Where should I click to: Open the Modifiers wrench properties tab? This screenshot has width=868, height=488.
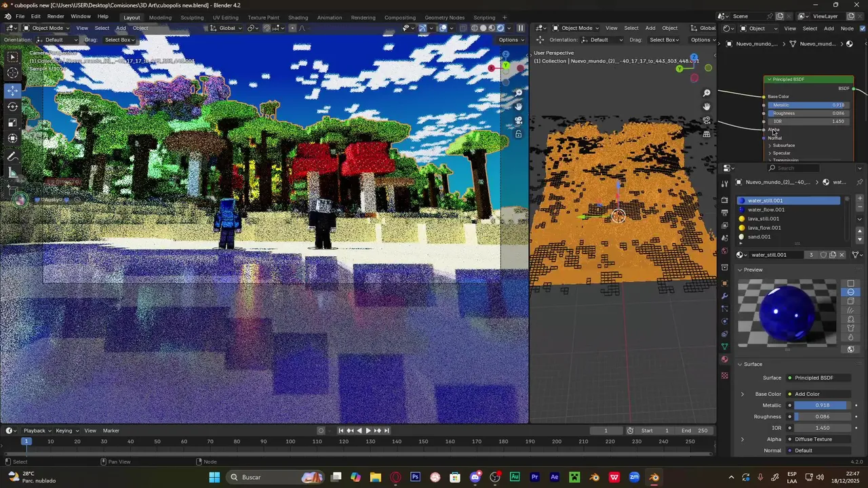pos(724,296)
